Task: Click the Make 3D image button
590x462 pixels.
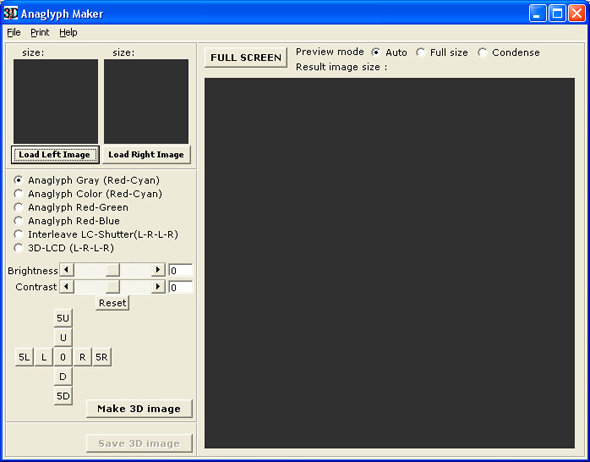Action: (139, 409)
